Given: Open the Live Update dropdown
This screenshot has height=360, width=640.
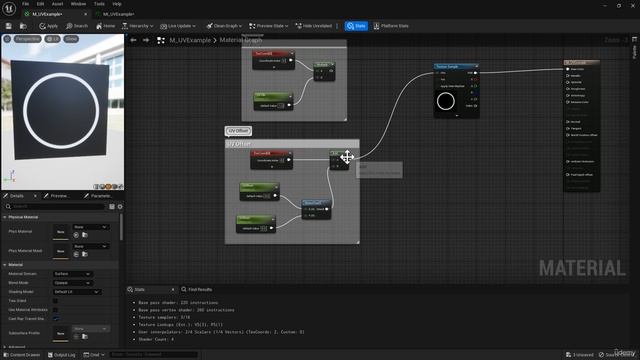Looking at the screenshot, I should 178,26.
